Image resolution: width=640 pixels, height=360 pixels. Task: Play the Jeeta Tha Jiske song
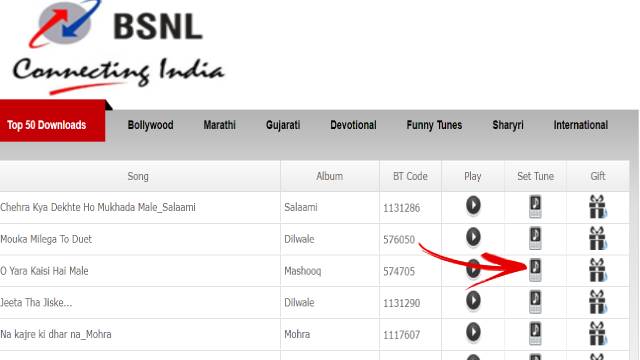(x=473, y=301)
